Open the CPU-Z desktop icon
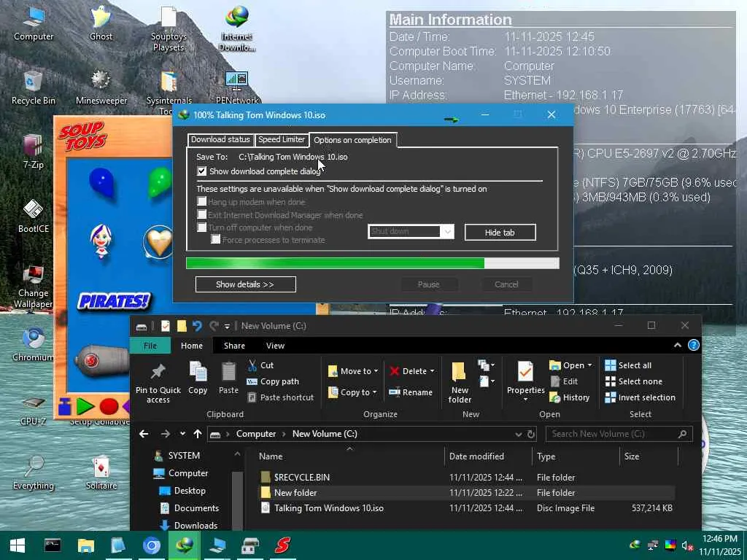 pyautogui.click(x=33, y=410)
